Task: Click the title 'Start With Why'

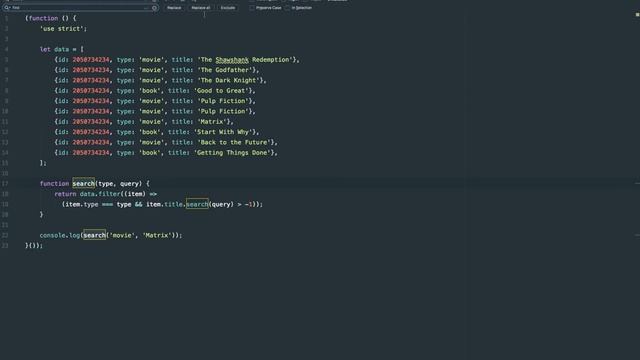Action: pyautogui.click(x=223, y=132)
